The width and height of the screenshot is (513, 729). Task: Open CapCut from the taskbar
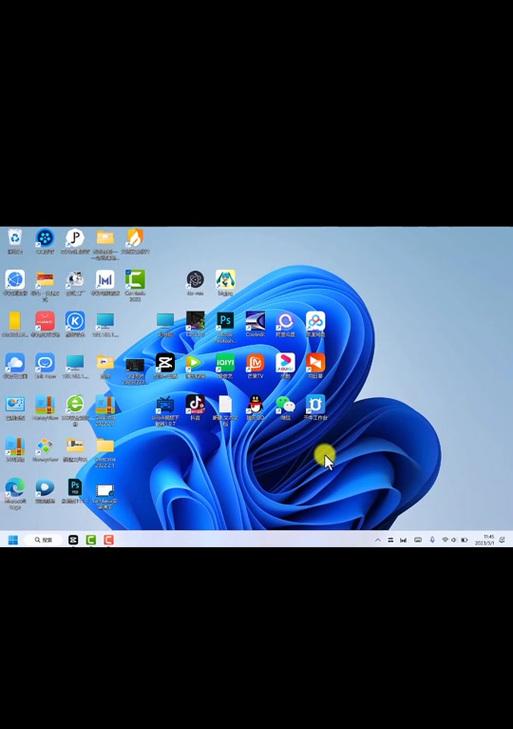point(73,540)
